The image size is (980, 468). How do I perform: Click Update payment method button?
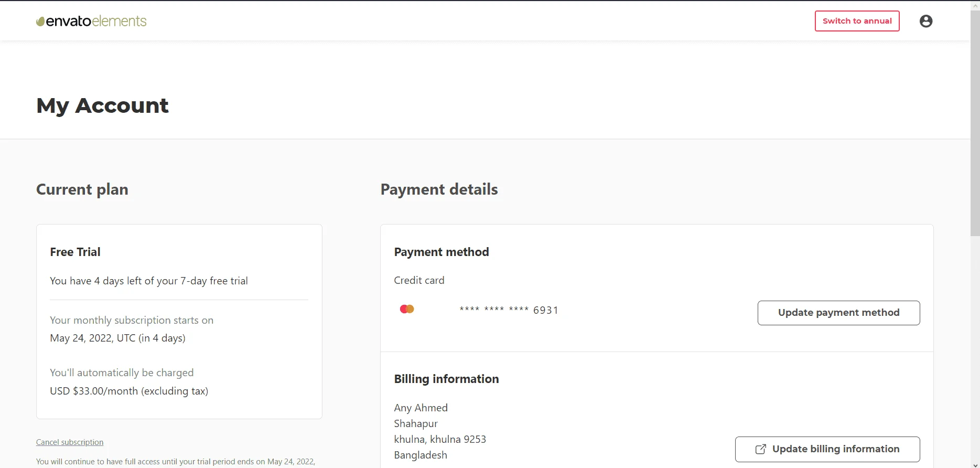coord(838,313)
